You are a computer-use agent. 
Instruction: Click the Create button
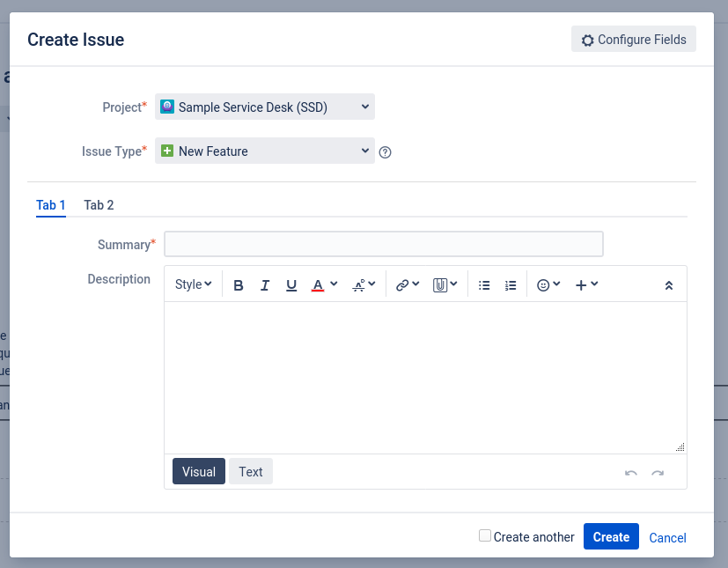point(611,536)
